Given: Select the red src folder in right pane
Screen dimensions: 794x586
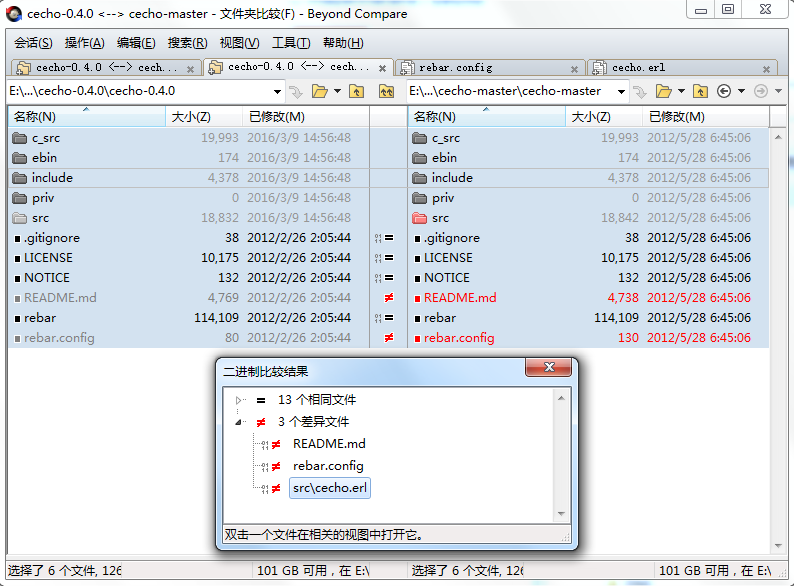Looking at the screenshot, I should click(588, 218).
